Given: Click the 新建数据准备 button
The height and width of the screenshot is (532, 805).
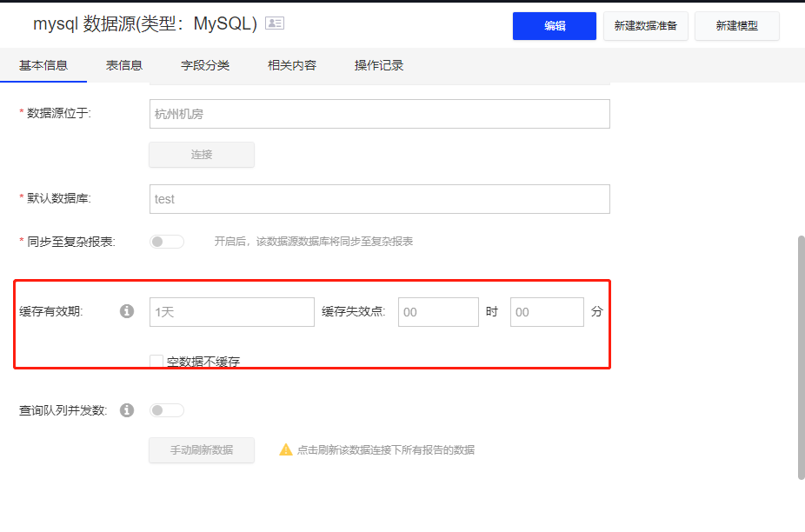Looking at the screenshot, I should point(645,25).
